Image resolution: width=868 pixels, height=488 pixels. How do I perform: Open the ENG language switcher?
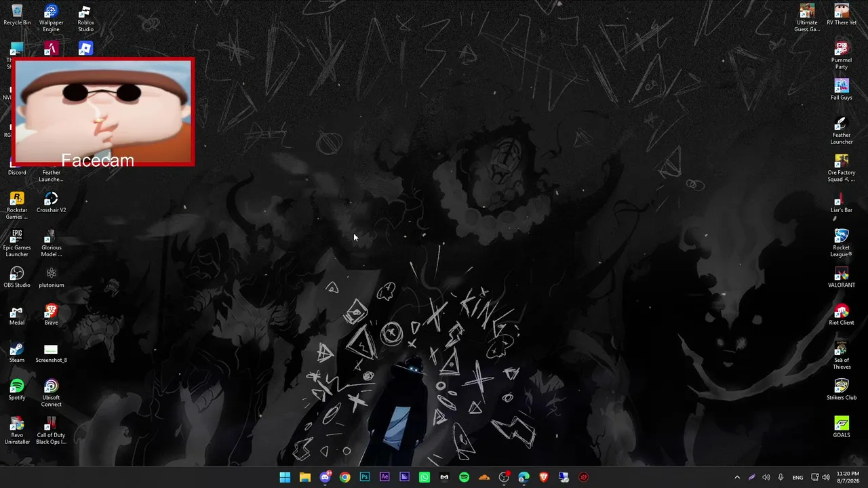click(797, 477)
